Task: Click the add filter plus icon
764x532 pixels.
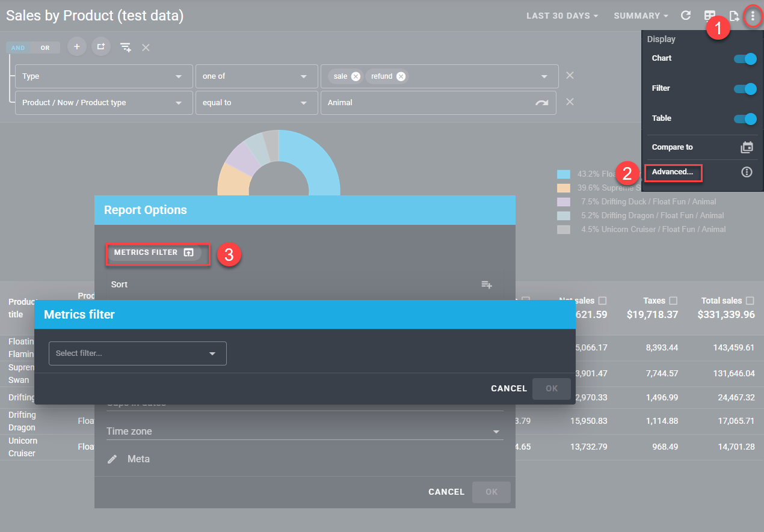Action: (x=76, y=47)
